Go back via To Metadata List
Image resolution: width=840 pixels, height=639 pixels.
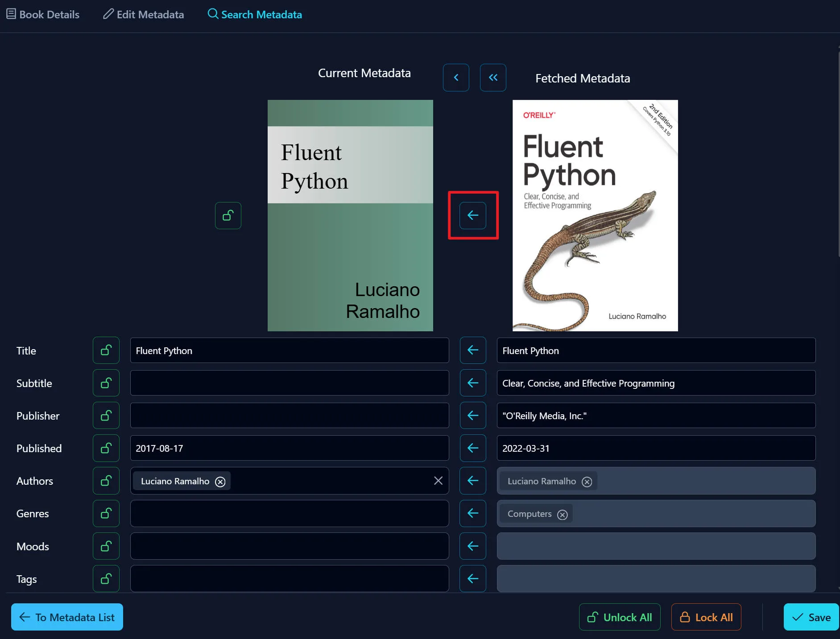(67, 617)
